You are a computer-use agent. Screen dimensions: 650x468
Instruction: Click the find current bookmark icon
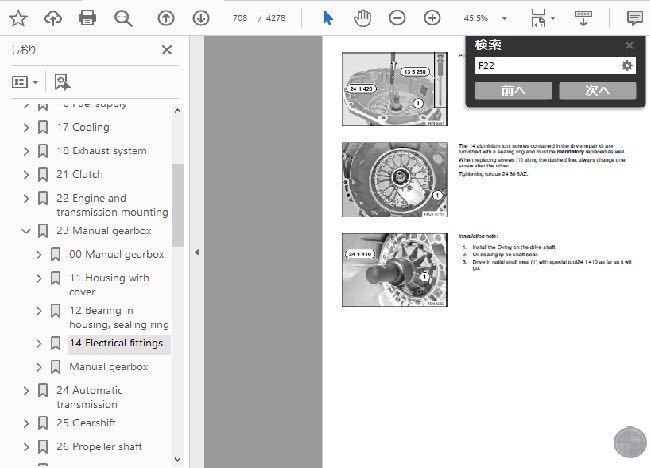pos(62,82)
